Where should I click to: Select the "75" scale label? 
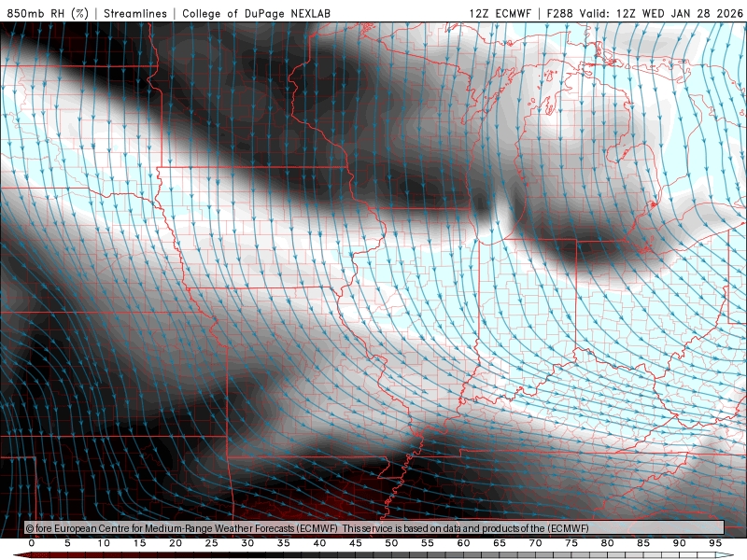(x=571, y=543)
